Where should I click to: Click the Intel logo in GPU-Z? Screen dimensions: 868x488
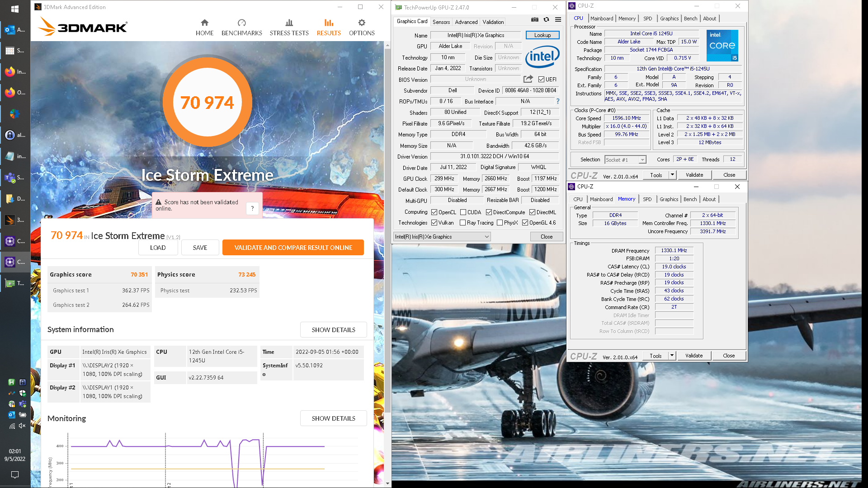(x=542, y=56)
